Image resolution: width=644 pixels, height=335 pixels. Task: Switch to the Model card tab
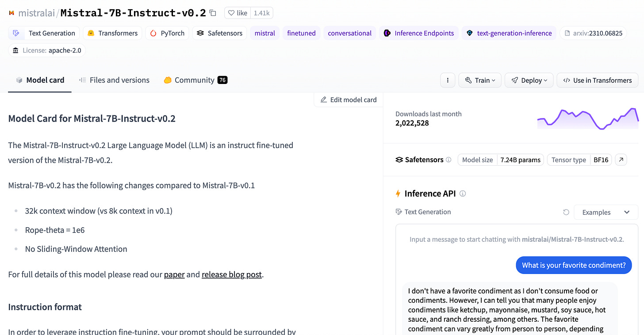(x=40, y=80)
